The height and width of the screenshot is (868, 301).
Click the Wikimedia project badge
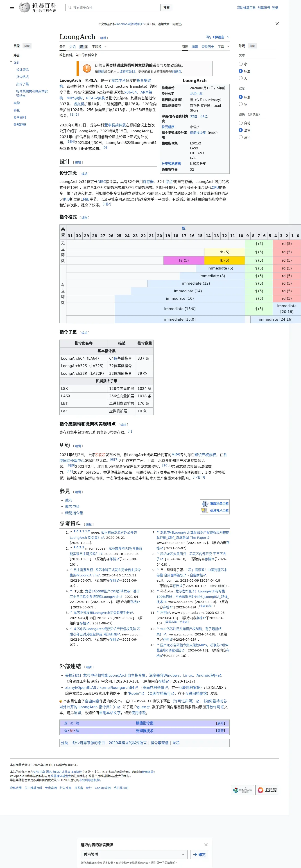242,790
